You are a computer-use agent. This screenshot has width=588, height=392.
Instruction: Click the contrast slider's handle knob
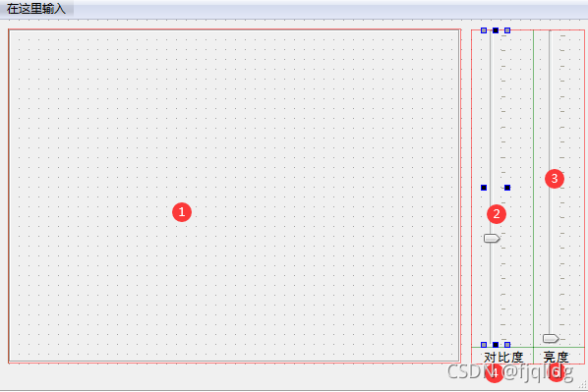point(492,238)
